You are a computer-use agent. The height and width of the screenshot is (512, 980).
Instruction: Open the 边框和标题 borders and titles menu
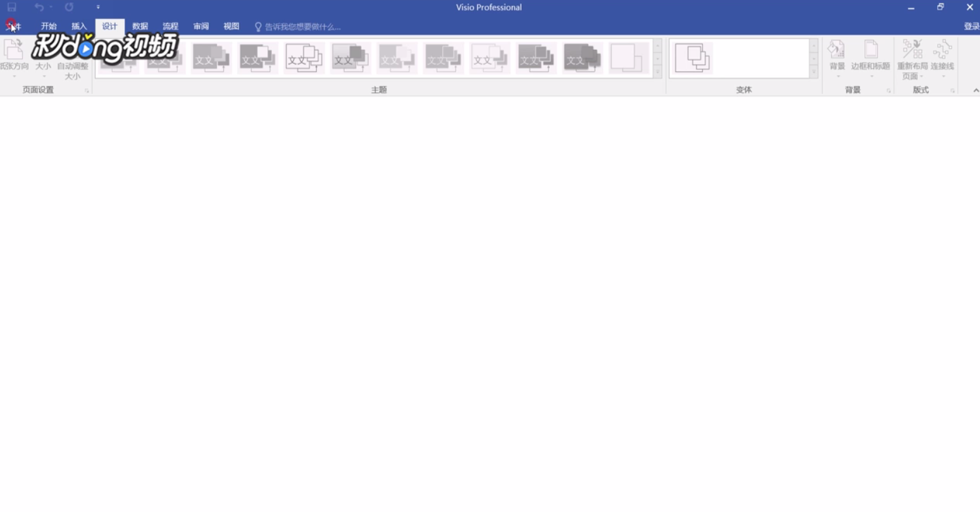[x=871, y=58]
